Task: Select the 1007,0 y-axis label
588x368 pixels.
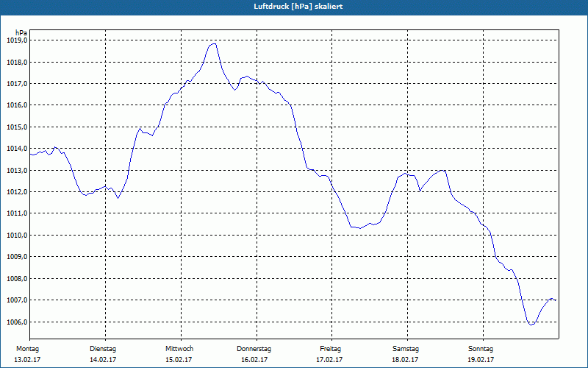Action: pos(17,300)
